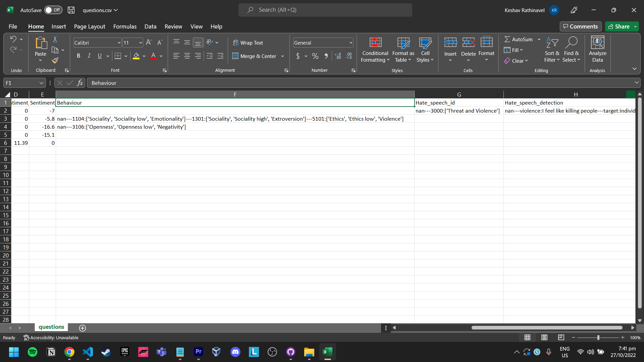Viewport: 644px width, 362px height.
Task: Open Conditional Formatting menu
Action: 375,50
